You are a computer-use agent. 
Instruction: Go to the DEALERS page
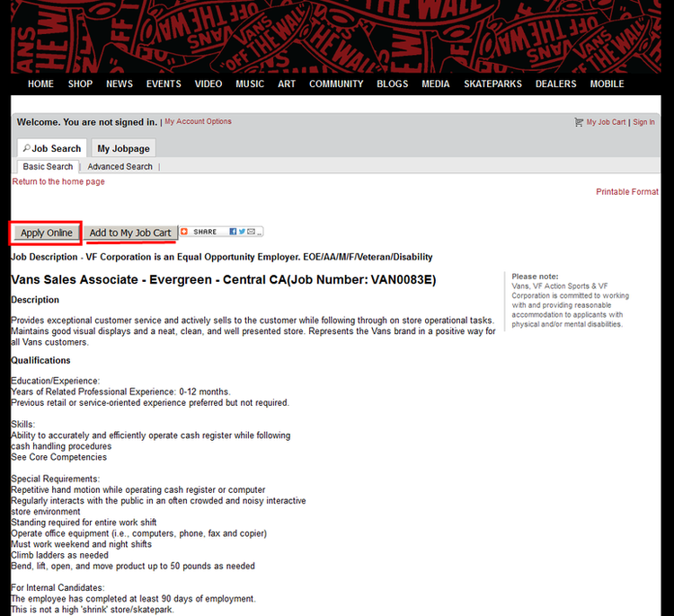[555, 84]
